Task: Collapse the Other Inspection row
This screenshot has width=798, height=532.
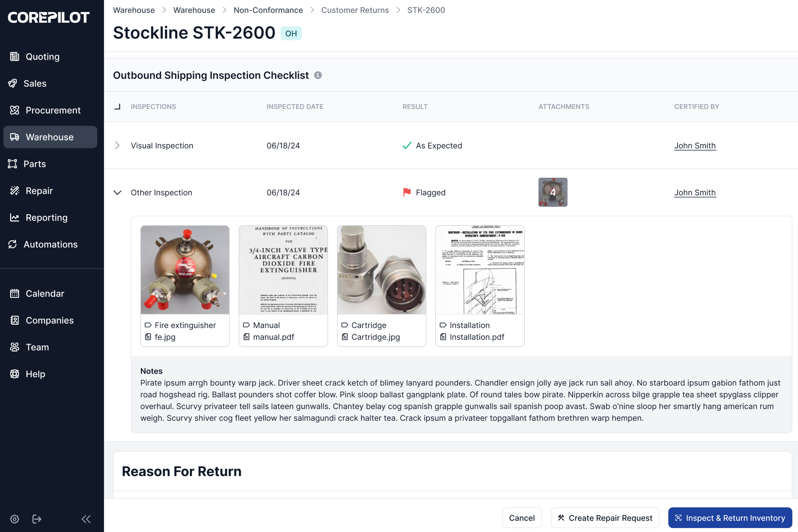Action: click(x=117, y=192)
